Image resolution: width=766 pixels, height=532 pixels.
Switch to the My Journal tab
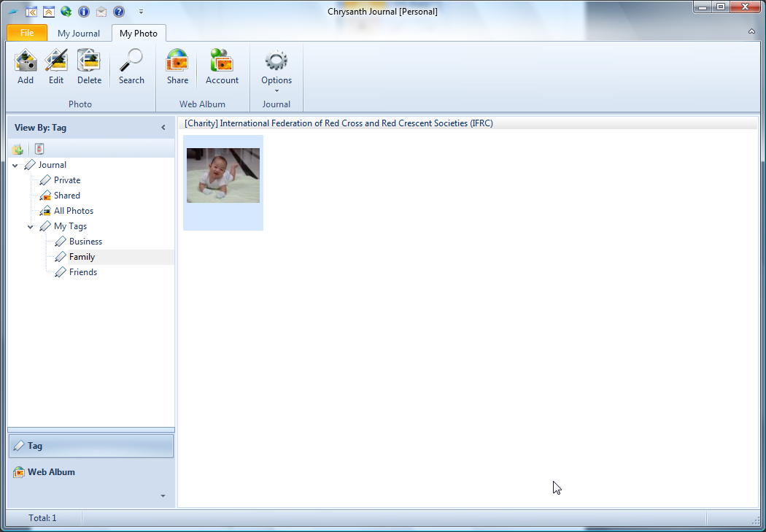click(79, 34)
